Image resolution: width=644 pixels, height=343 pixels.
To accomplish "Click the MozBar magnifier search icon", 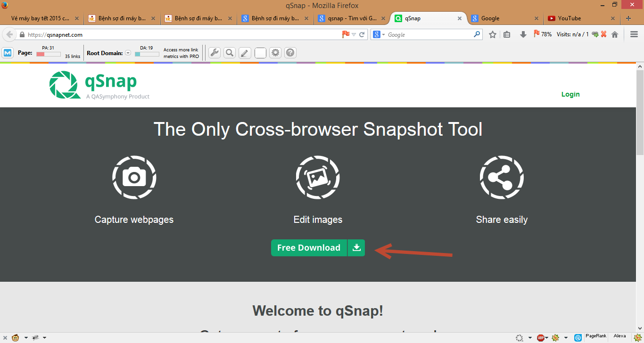I will click(x=230, y=53).
